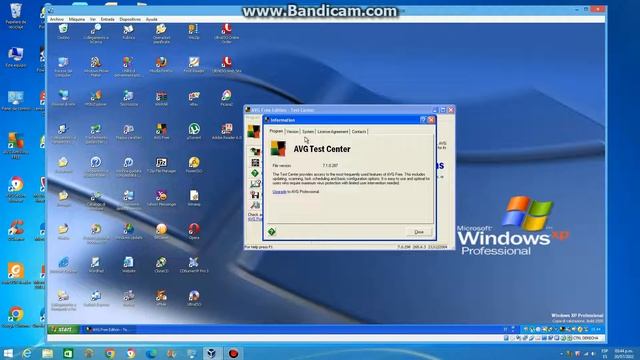Select the host Recycle Bin desktop icon
640x360 pixels.
tap(16, 16)
